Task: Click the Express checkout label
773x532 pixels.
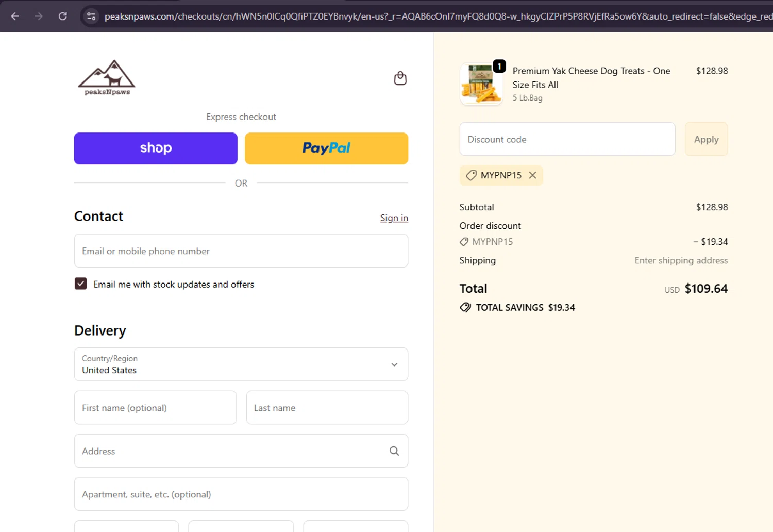Action: (241, 117)
